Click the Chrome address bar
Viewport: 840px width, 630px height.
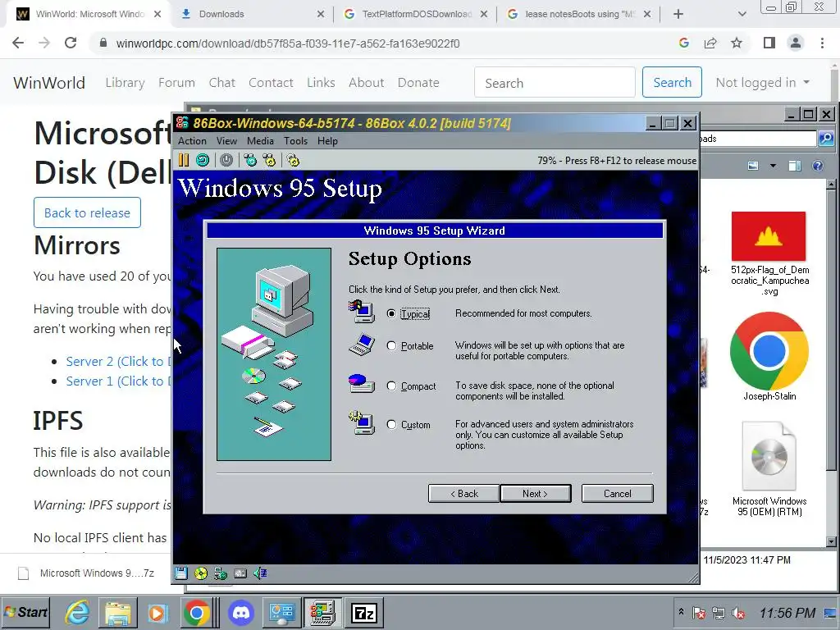386,43
